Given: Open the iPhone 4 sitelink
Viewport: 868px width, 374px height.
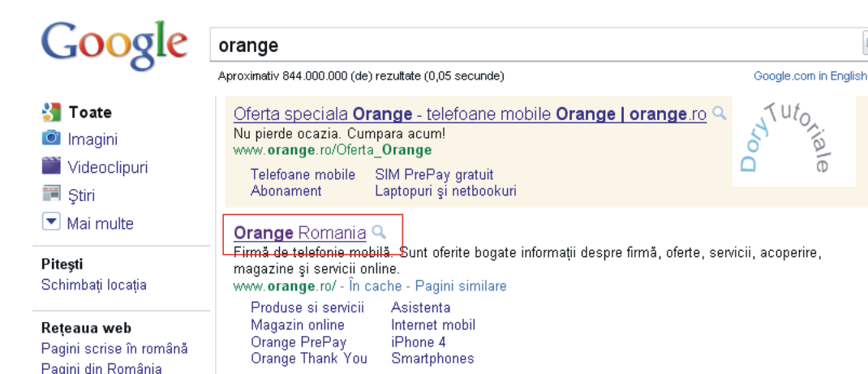Looking at the screenshot, I should tap(419, 342).
